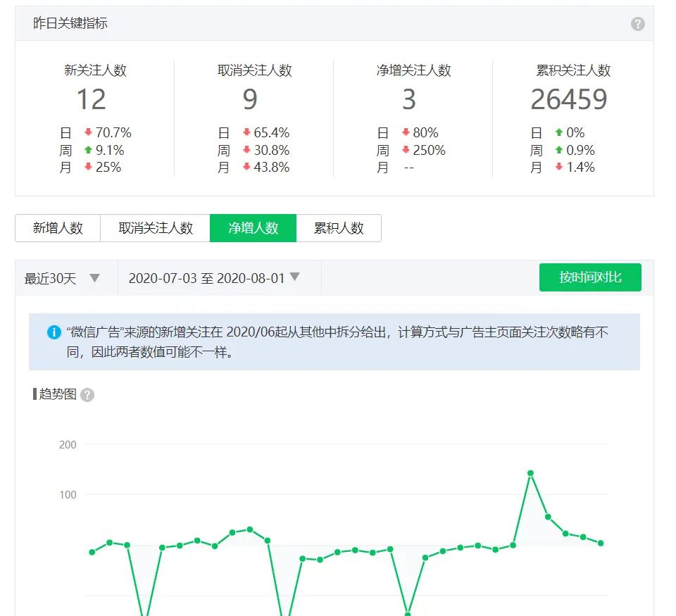Switch to the 取消关注人数 tab
Viewport: 676px width, 616px height.
[155, 228]
